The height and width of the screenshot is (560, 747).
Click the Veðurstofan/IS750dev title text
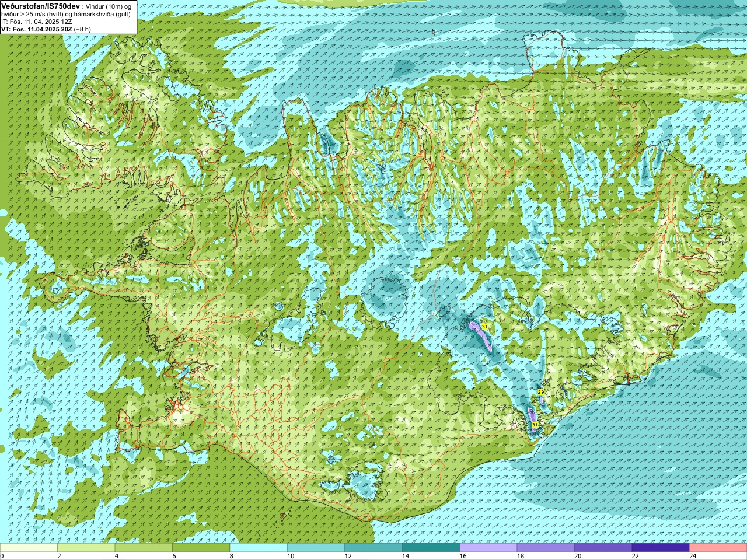pyautogui.click(x=40, y=5)
